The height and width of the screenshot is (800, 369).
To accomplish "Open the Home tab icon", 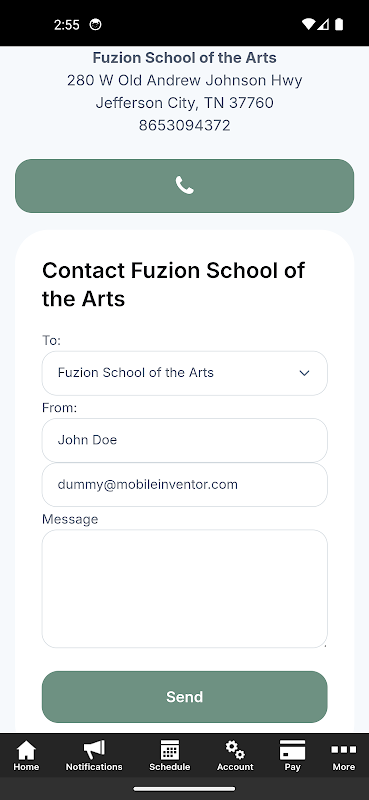I will pos(26,750).
